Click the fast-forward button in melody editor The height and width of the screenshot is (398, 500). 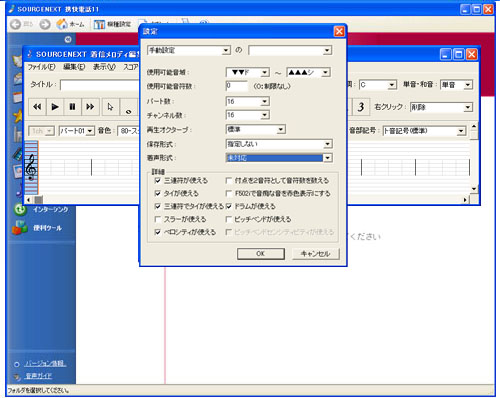(x=90, y=107)
